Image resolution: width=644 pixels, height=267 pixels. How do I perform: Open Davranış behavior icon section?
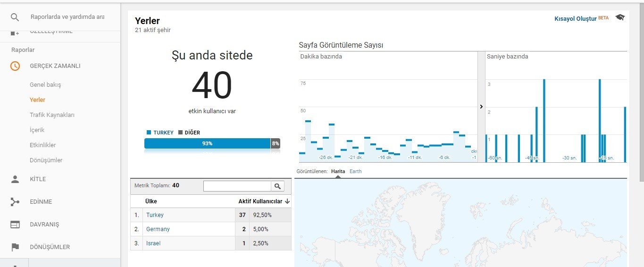15,225
